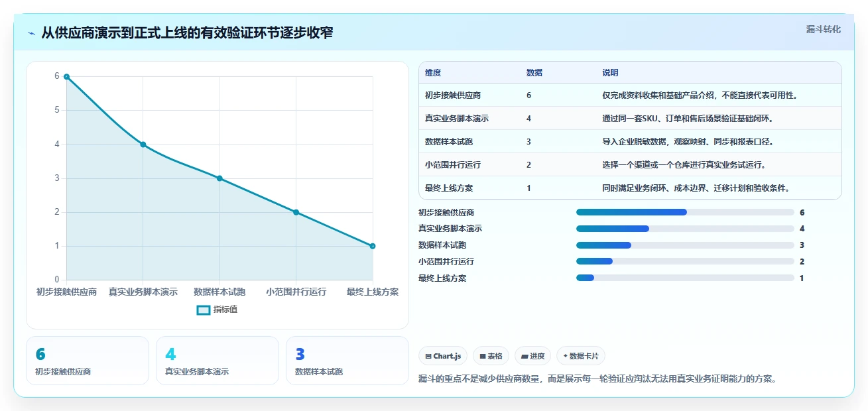Screen dimensions: 868x411
Task: Click the chart data point for 最终上线方案
Action: tap(373, 246)
